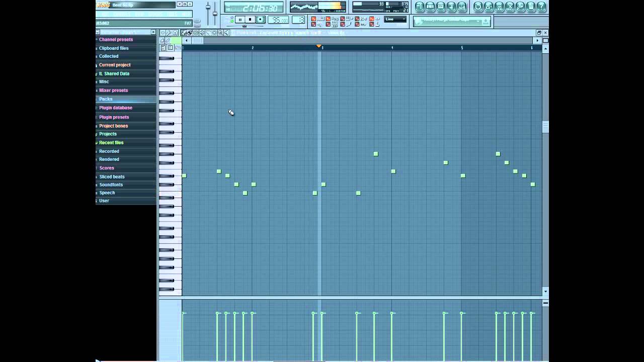Open audio editor scissors icon
The width and height of the screenshot is (644, 362).
(x=510, y=7)
